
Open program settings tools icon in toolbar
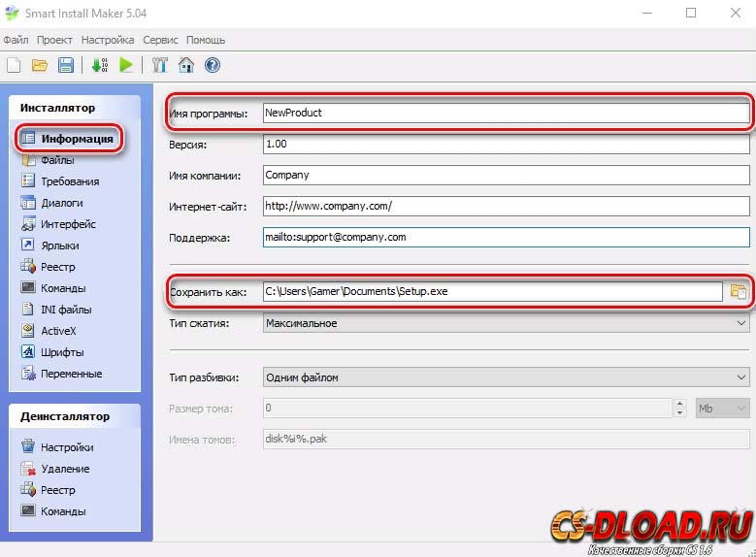159,65
